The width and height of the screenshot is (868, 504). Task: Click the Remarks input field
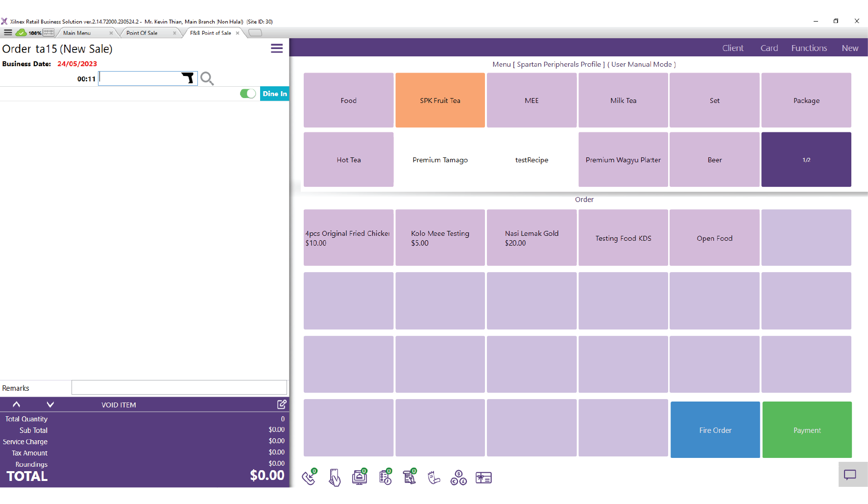179,387
